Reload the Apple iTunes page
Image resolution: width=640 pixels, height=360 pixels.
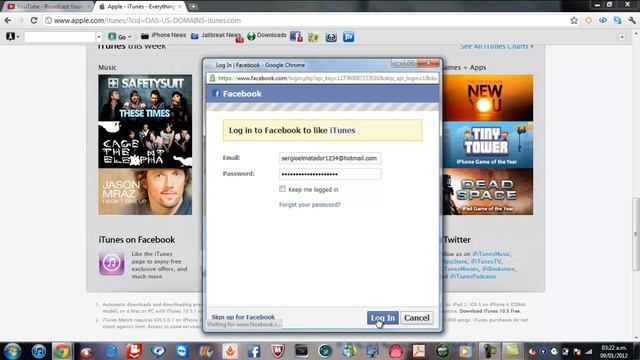point(34,20)
